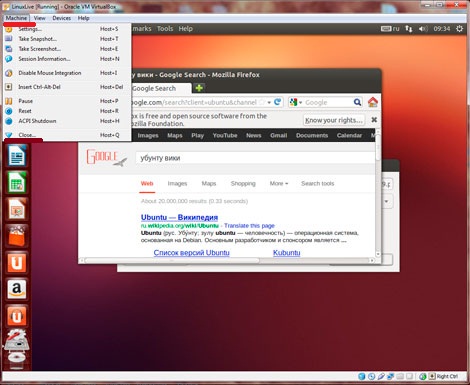
Task: Open Gmail in the Google top bar
Action: [x=279, y=135]
